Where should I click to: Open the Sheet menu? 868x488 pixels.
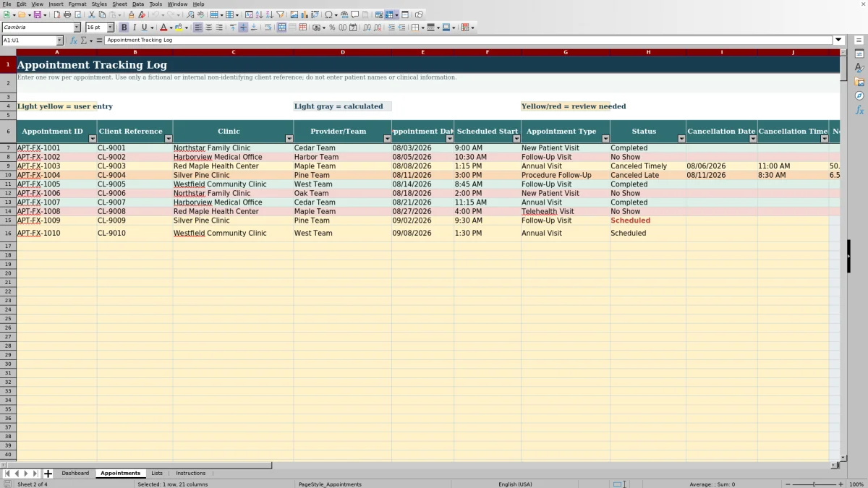tap(119, 4)
